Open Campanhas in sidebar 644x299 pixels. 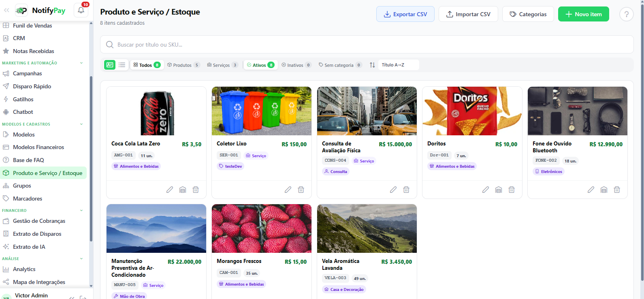pos(43,73)
